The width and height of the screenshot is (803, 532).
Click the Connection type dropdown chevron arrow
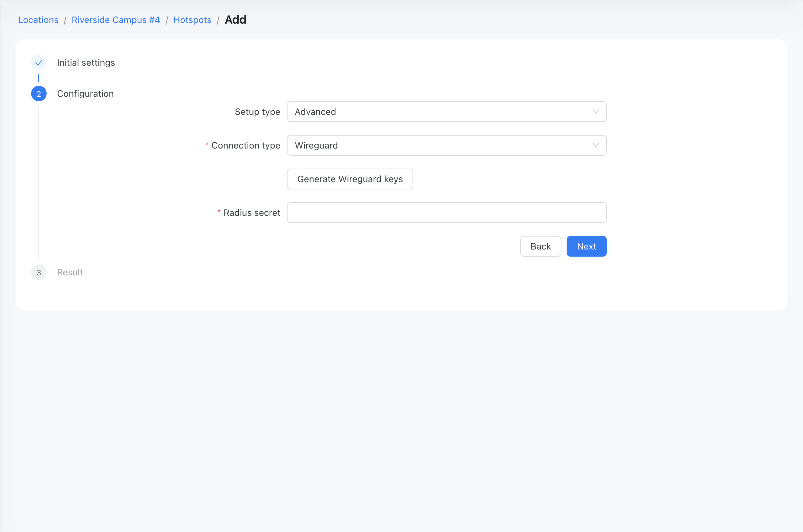tap(595, 146)
